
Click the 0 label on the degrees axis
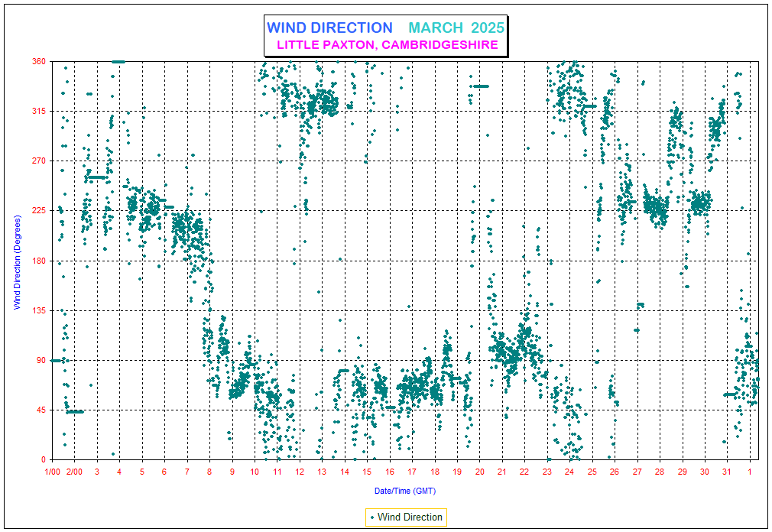pos(44,459)
